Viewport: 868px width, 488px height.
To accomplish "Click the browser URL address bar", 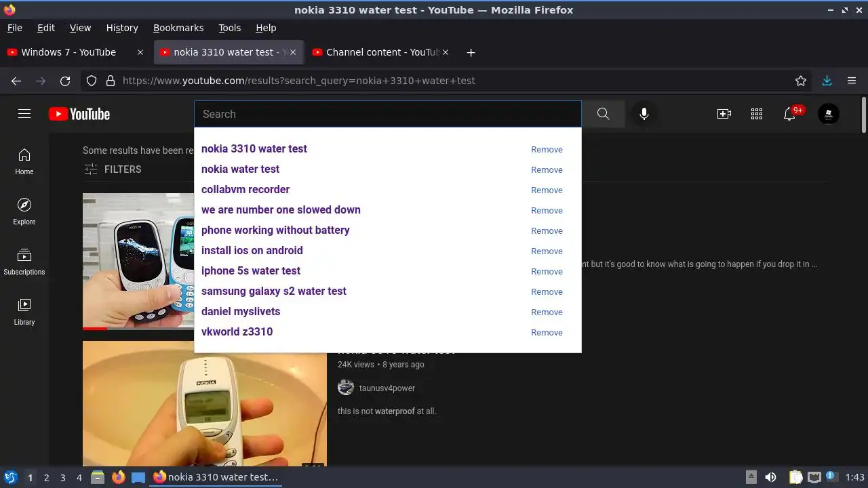I will click(448, 81).
